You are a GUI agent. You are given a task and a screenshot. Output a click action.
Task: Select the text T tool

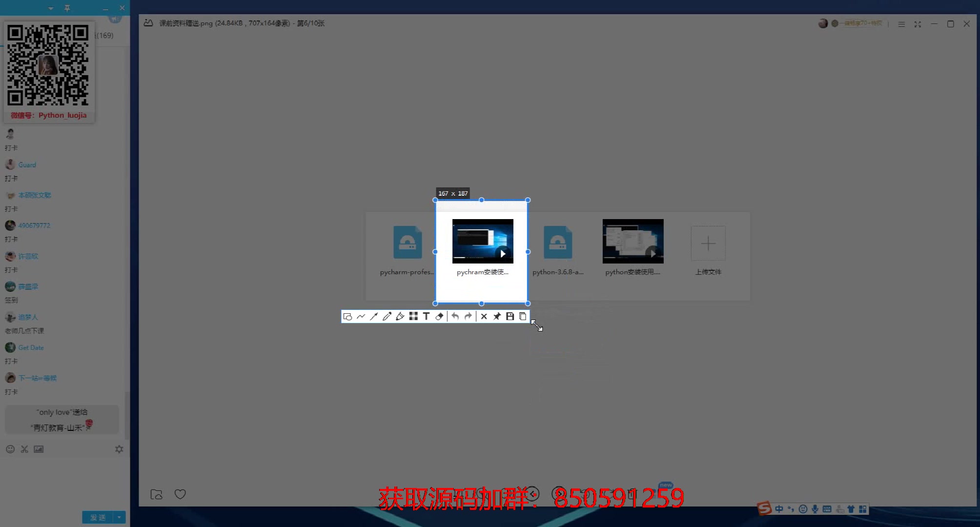426,316
